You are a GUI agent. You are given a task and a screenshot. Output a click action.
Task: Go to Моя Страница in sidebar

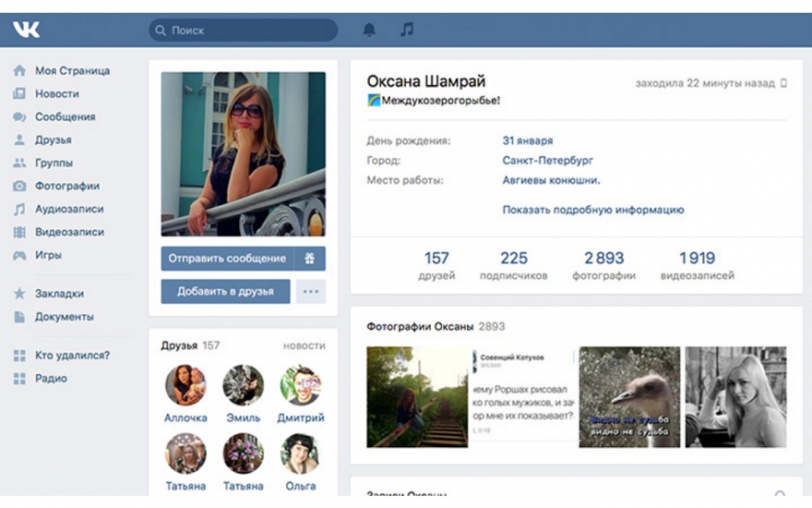click(x=72, y=70)
